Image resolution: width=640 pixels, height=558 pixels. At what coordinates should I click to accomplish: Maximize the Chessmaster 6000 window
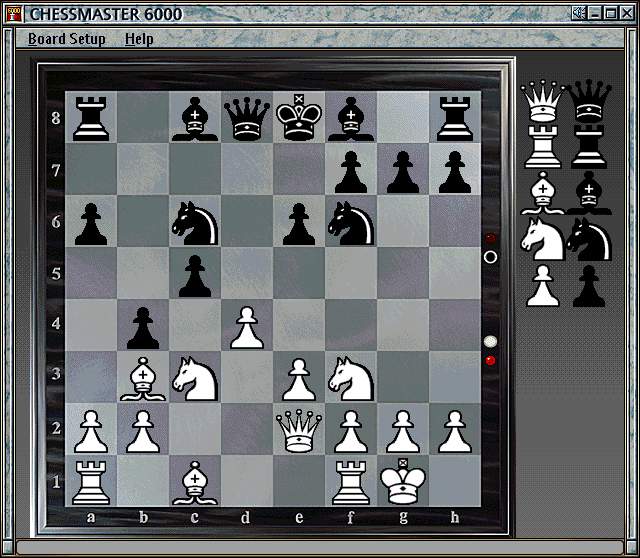pyautogui.click(x=611, y=13)
